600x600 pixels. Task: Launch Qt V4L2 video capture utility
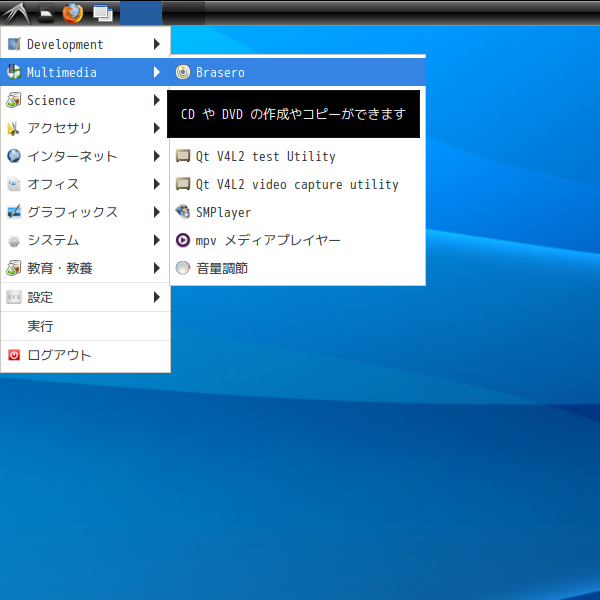pos(297,184)
